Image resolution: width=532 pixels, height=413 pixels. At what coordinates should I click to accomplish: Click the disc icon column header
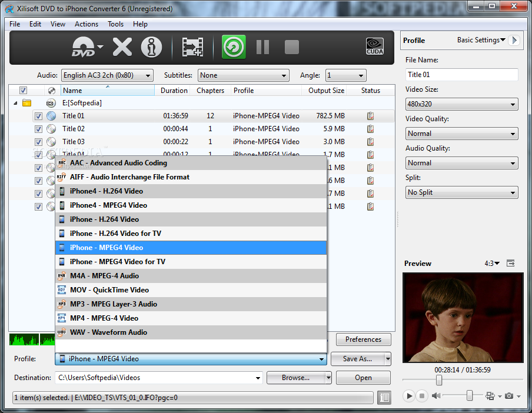pos(52,91)
